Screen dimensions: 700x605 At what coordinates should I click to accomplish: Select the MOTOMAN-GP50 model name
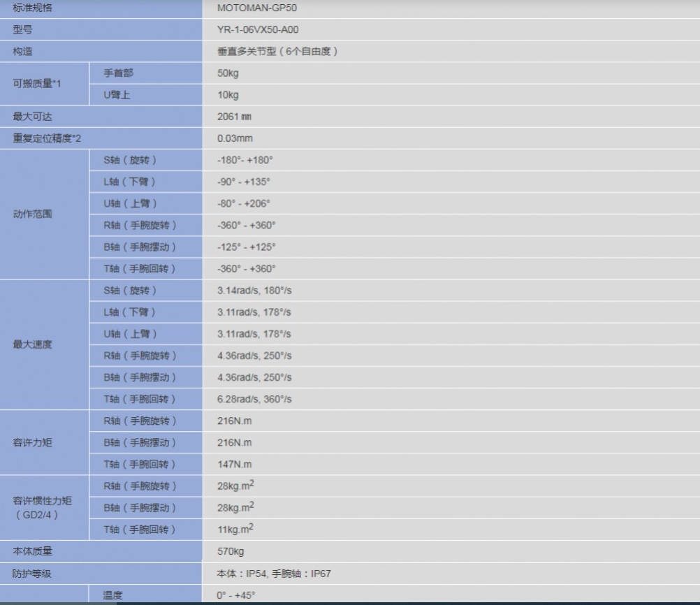tap(256, 8)
